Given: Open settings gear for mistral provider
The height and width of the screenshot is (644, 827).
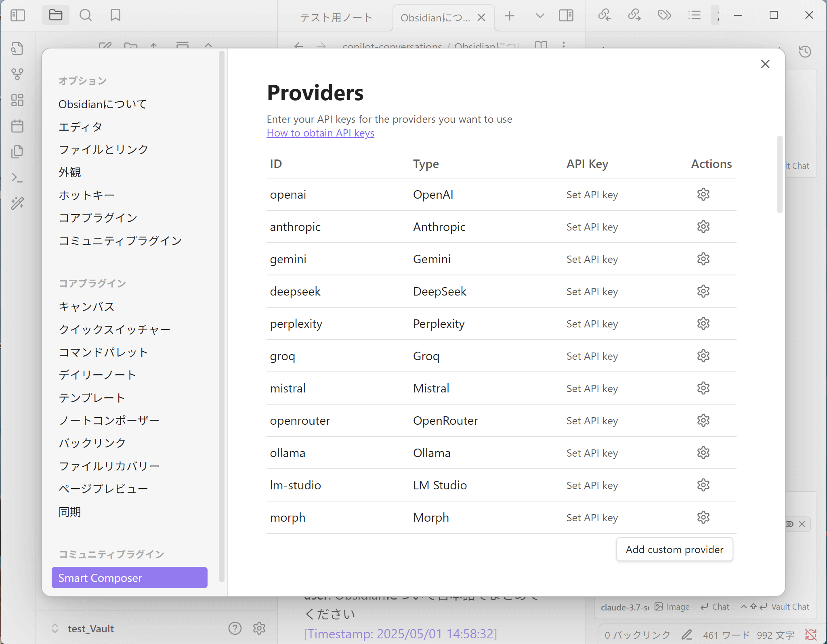Looking at the screenshot, I should click(x=703, y=388).
